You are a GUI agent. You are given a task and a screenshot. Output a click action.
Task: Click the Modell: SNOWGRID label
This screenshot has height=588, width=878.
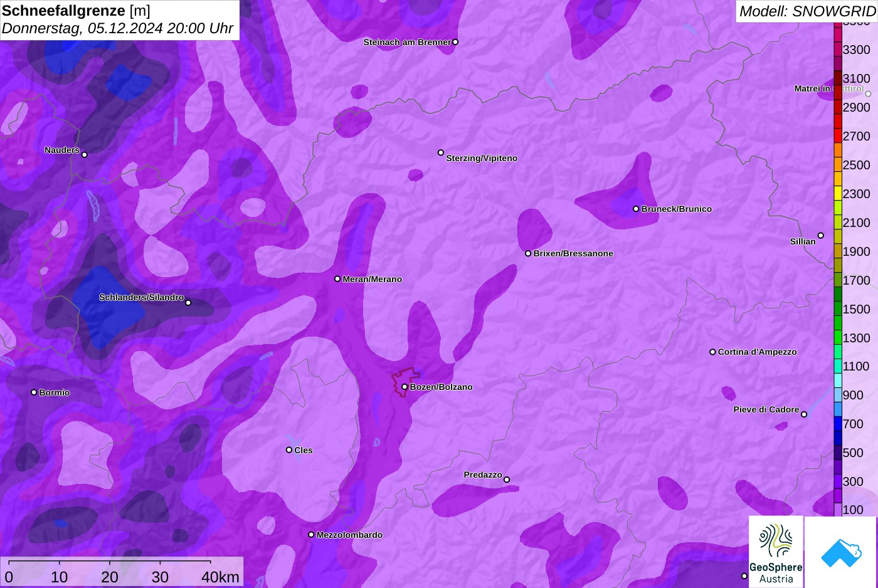807,11
